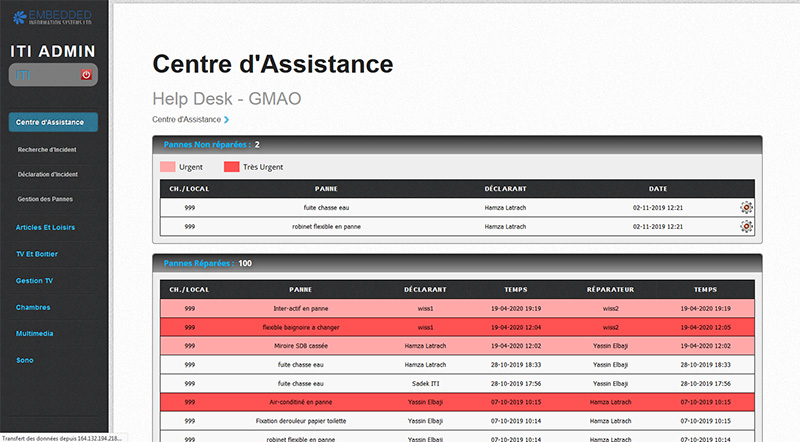Click the Urgent pink legend swatch
The width and height of the screenshot is (800, 442).
click(x=167, y=166)
